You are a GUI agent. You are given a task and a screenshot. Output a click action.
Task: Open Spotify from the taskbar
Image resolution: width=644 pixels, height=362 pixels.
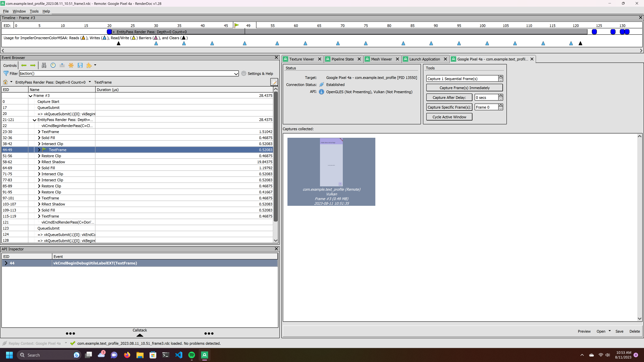pos(192,355)
